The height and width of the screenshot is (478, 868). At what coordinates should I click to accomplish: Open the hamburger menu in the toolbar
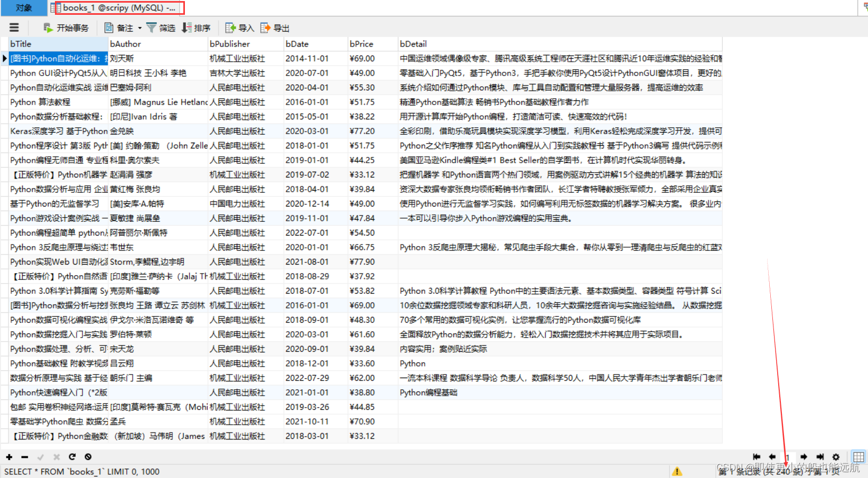14,27
